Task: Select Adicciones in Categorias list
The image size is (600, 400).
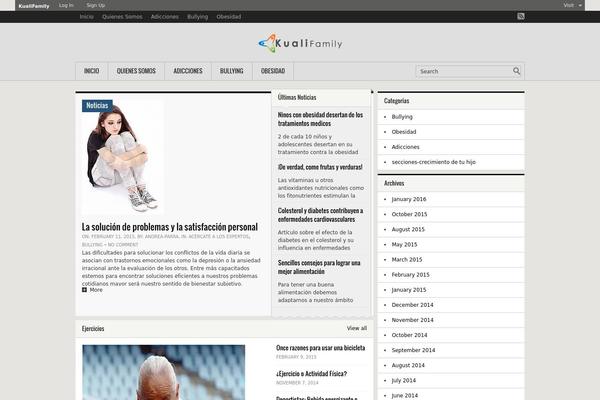Action: (406, 147)
